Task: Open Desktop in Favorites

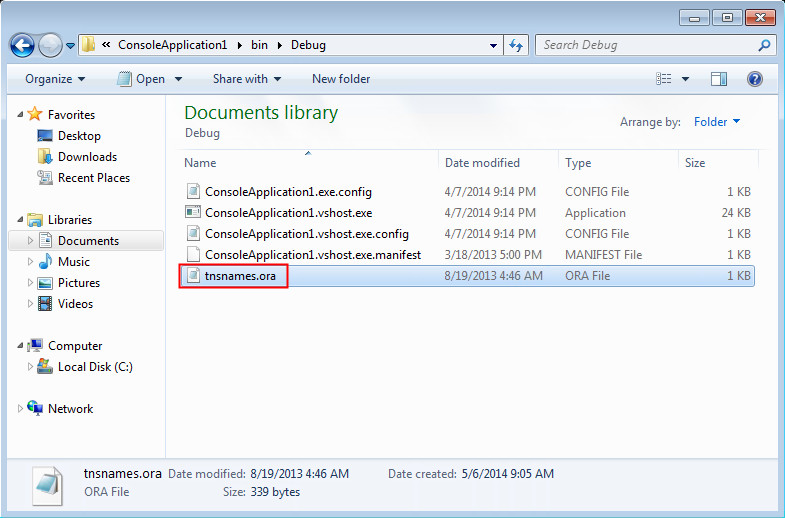Action: (79, 136)
